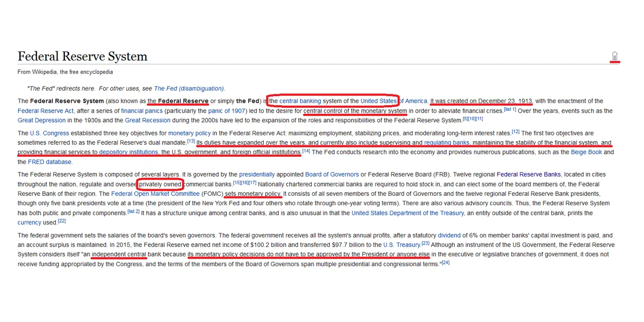This screenshot has height=322, width=644.
Task: Click citation reference [12]
Action: point(516,131)
